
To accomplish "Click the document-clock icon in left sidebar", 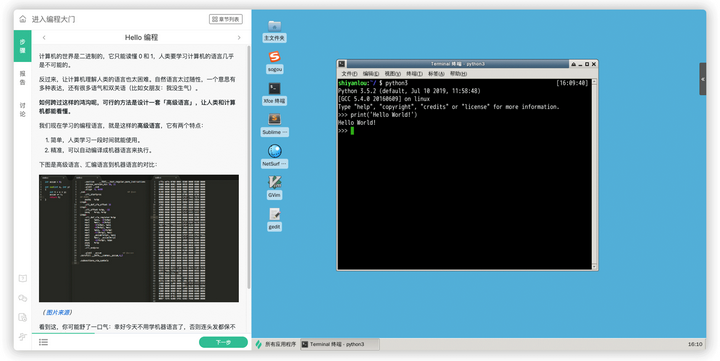I will click(22, 317).
